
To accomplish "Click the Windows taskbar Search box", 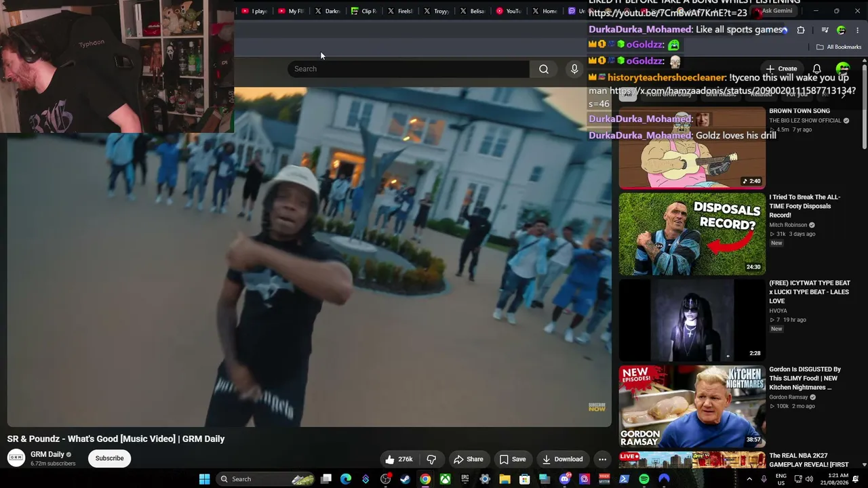I will [265, 479].
